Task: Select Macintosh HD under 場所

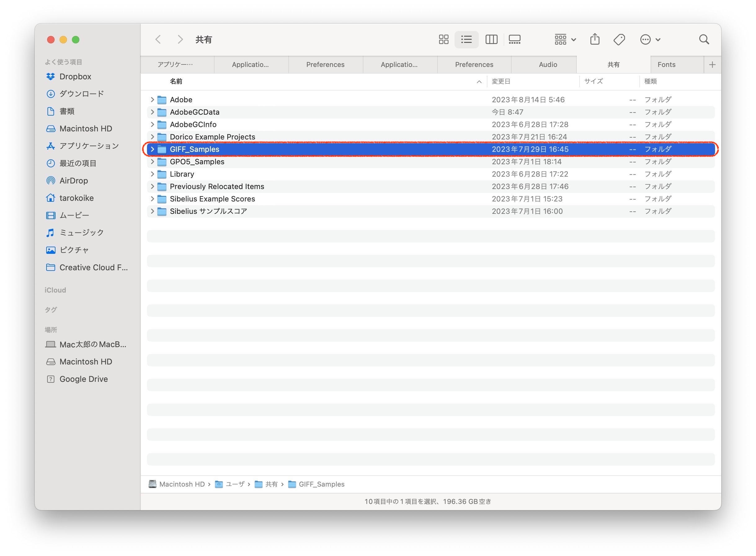Action: point(79,362)
